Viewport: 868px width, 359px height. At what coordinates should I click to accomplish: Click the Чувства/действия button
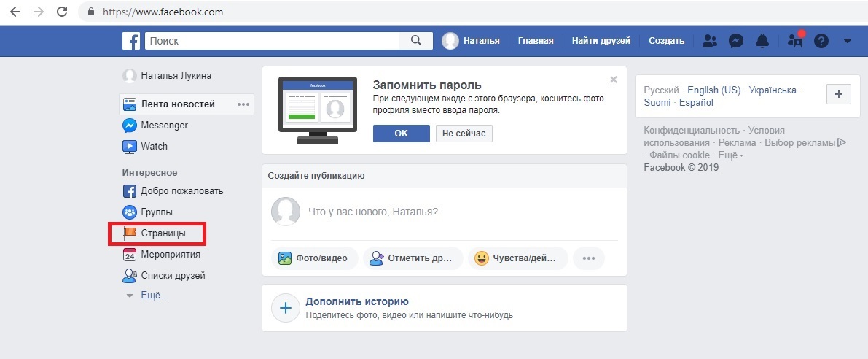coord(517,258)
